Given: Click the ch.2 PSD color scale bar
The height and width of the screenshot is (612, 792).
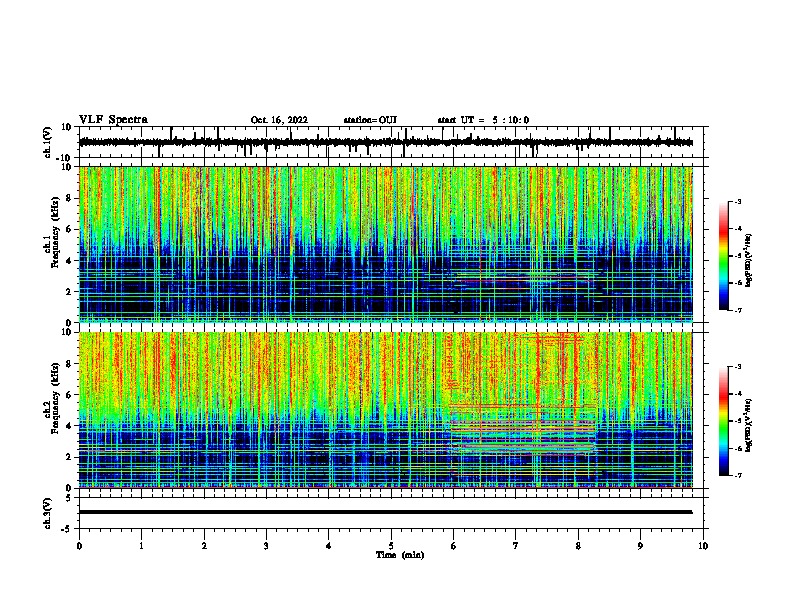Looking at the screenshot, I should (x=724, y=421).
